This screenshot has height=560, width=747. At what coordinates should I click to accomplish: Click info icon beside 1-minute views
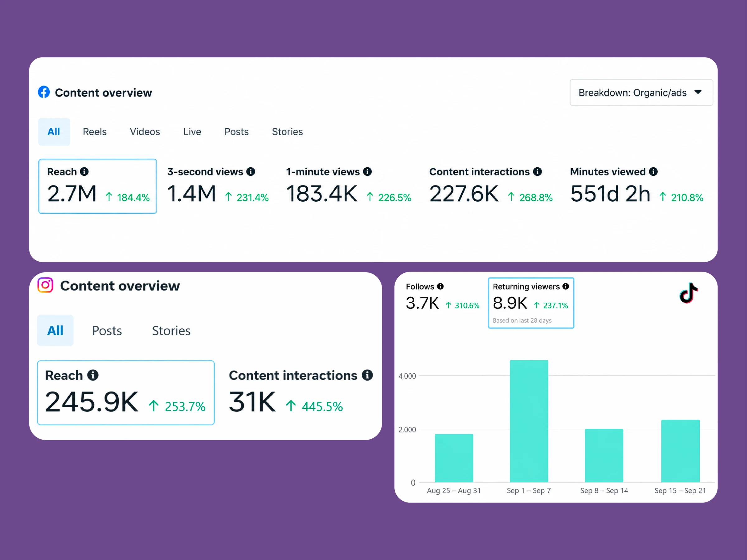367,171
